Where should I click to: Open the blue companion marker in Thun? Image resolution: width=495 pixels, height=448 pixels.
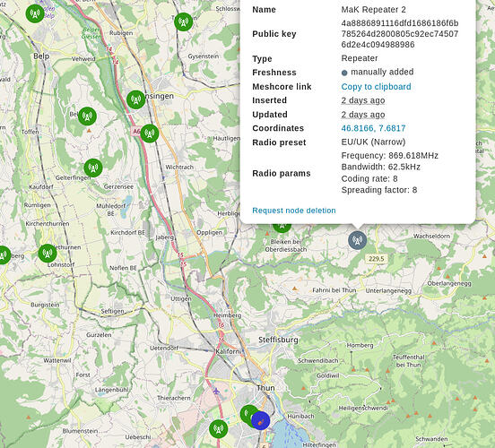click(x=261, y=420)
